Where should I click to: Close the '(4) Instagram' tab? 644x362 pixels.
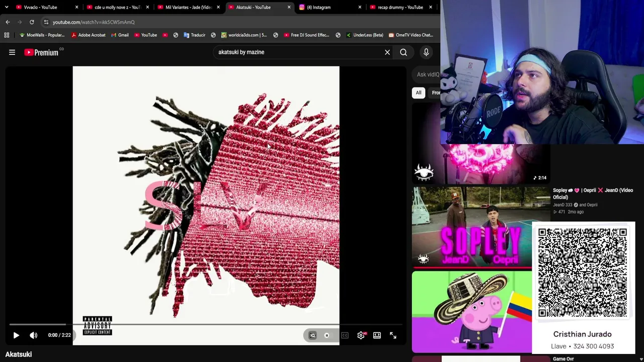click(360, 7)
